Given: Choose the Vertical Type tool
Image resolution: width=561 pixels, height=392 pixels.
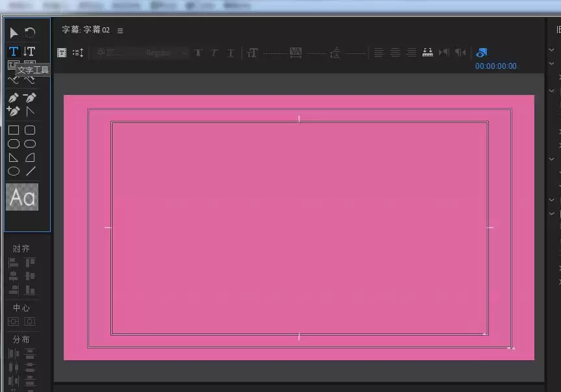Looking at the screenshot, I should pyautogui.click(x=29, y=51).
